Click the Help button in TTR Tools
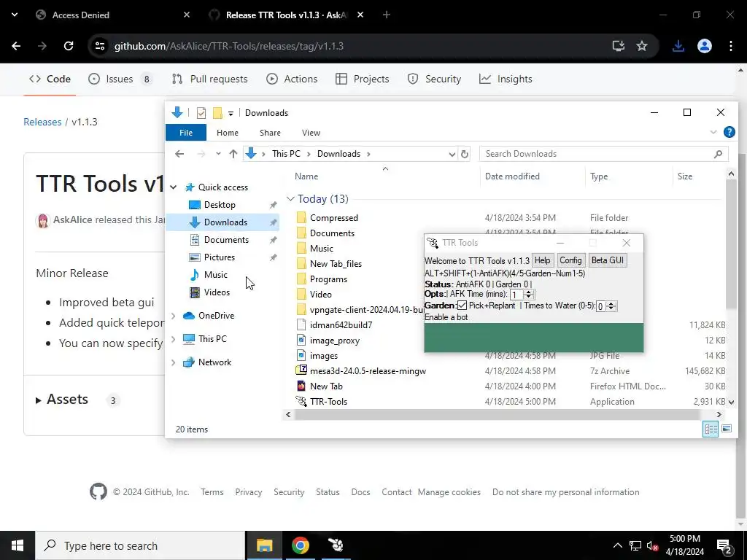This screenshot has width=747, height=560. click(542, 260)
